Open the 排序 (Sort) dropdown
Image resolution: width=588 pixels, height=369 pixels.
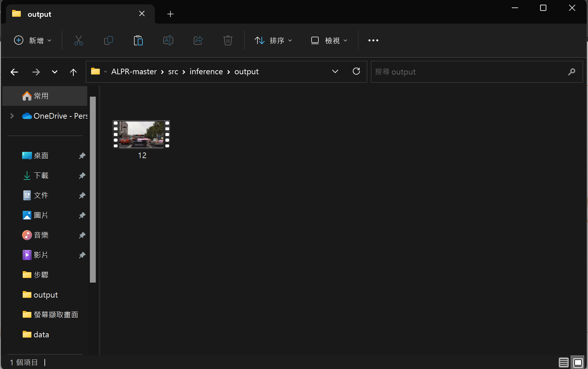273,40
